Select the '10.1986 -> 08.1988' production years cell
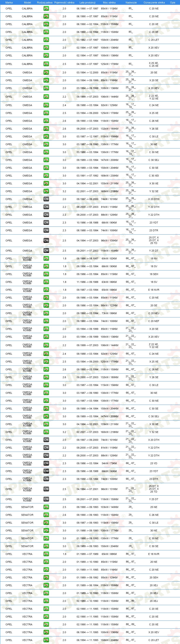This screenshot has height=644, width=180. tap(87, 223)
